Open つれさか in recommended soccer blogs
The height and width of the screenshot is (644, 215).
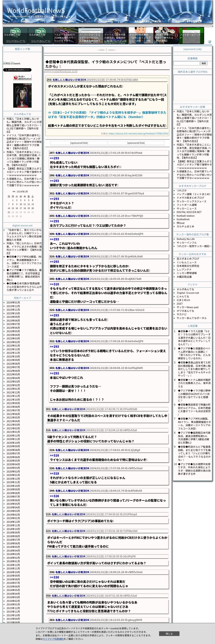[x=182, y=190]
